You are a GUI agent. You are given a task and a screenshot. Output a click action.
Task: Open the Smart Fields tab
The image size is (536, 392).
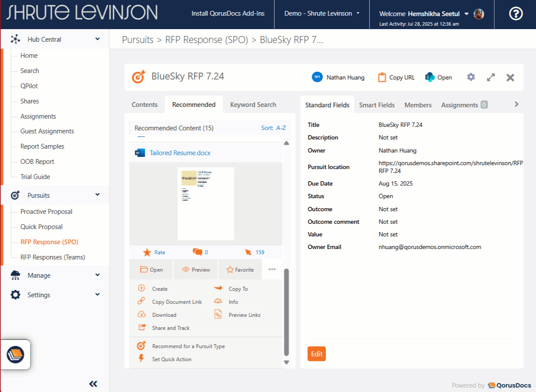tap(376, 105)
